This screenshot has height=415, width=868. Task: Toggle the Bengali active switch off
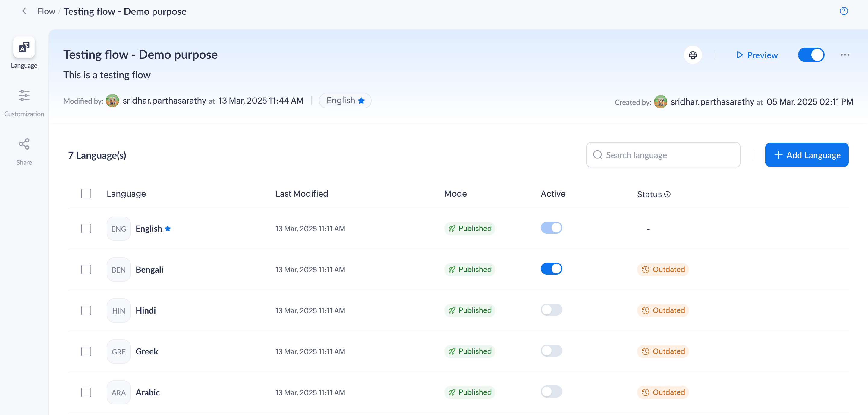tap(551, 269)
